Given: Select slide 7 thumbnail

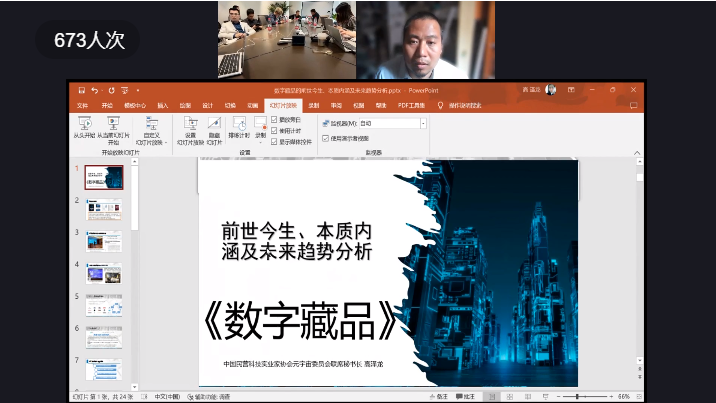Looking at the screenshot, I should coord(104,369).
